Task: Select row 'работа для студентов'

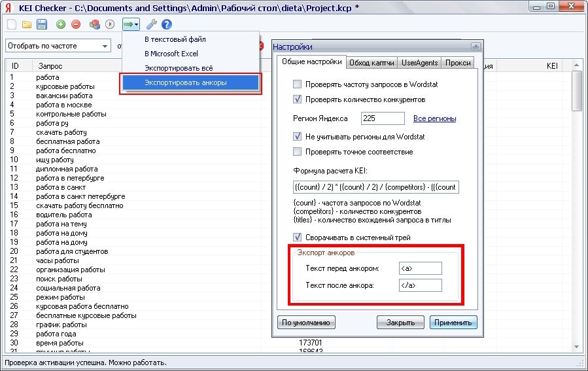Action: 72,251
